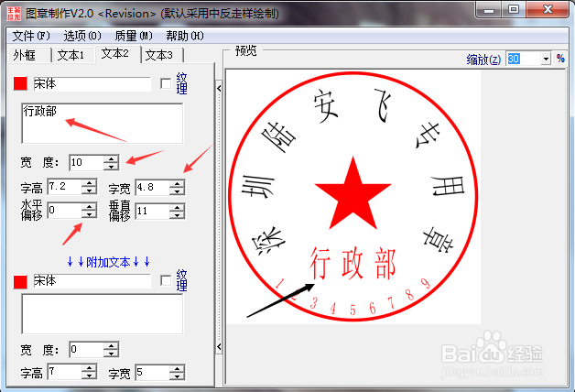Image resolution: width=575 pixels, height=392 pixels.
Task: Click the 字高 field showing 7.2
Action: point(64,187)
